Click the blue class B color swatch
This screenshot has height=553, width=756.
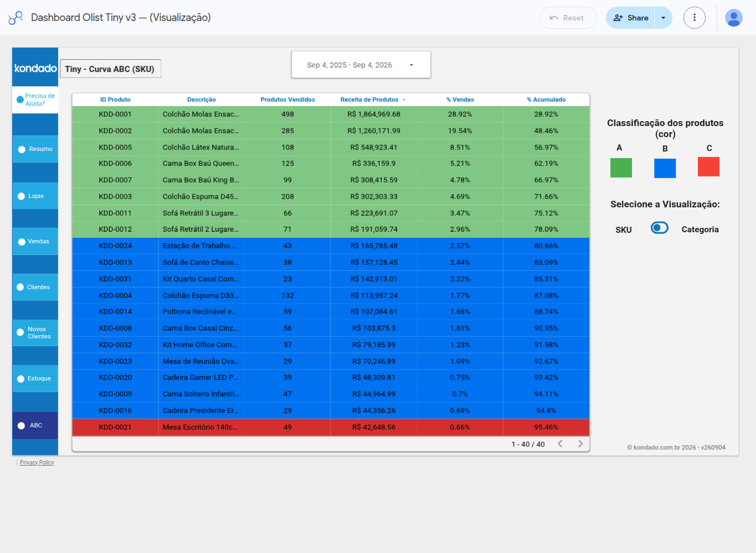click(665, 168)
